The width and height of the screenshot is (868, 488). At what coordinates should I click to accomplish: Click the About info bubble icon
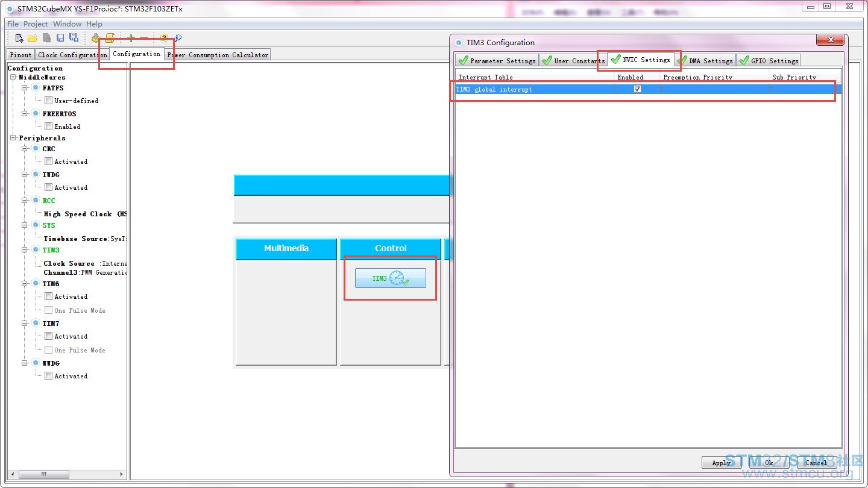click(x=178, y=38)
